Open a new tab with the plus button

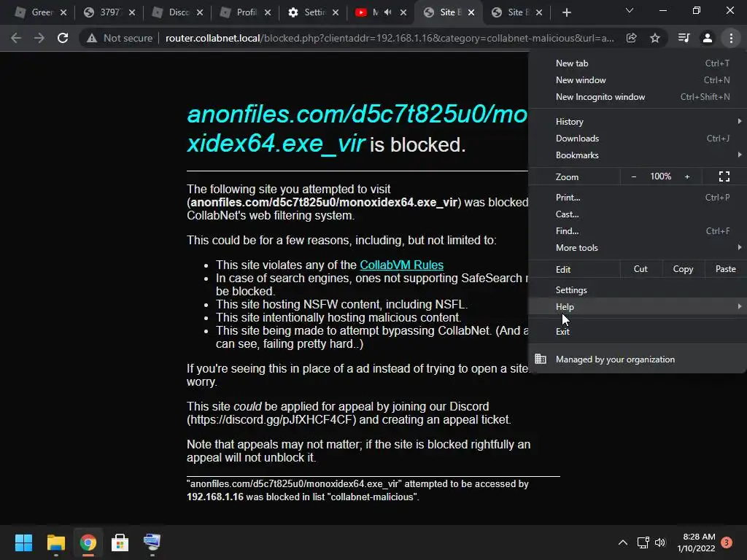[x=566, y=13]
